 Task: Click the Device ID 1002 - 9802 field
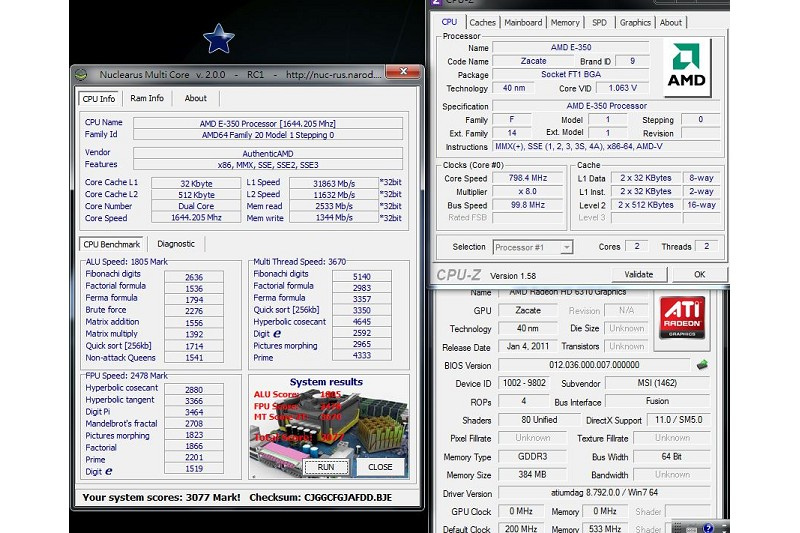(524, 383)
